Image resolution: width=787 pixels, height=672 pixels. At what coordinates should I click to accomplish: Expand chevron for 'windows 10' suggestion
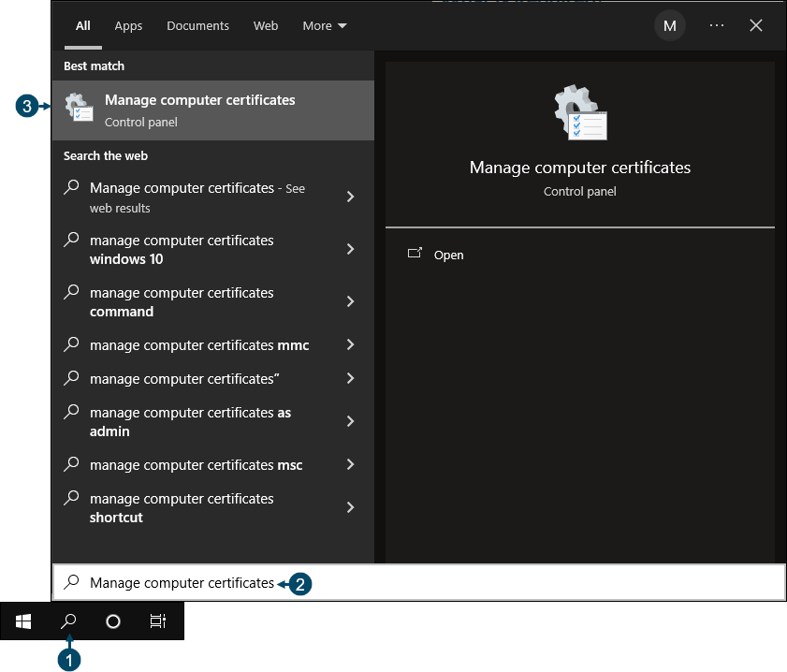(x=350, y=249)
